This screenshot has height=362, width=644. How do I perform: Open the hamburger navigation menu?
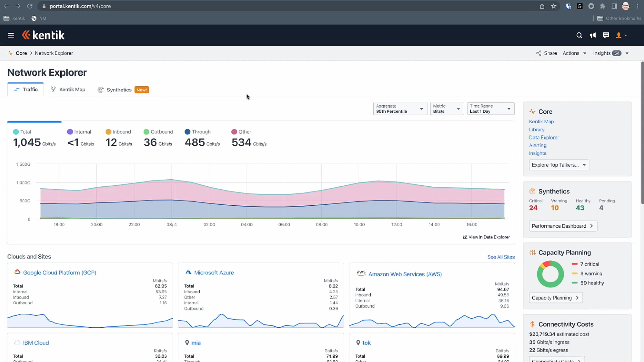(11, 35)
